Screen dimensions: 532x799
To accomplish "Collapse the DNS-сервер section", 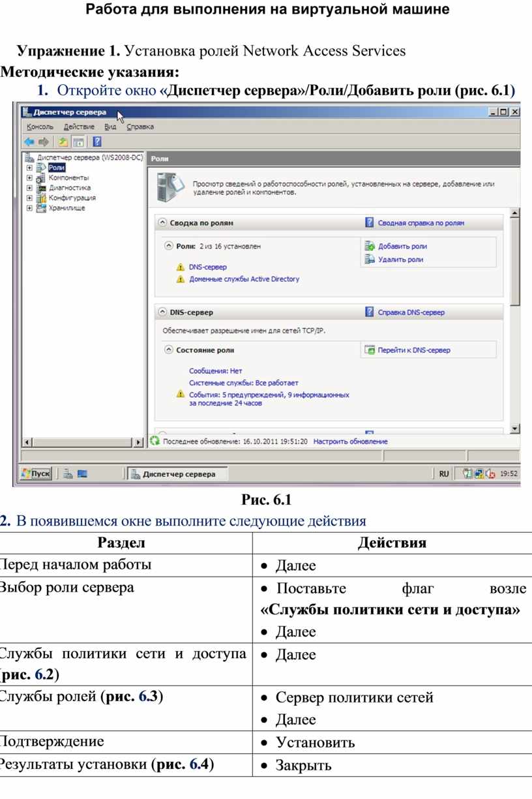I will pos(162,312).
